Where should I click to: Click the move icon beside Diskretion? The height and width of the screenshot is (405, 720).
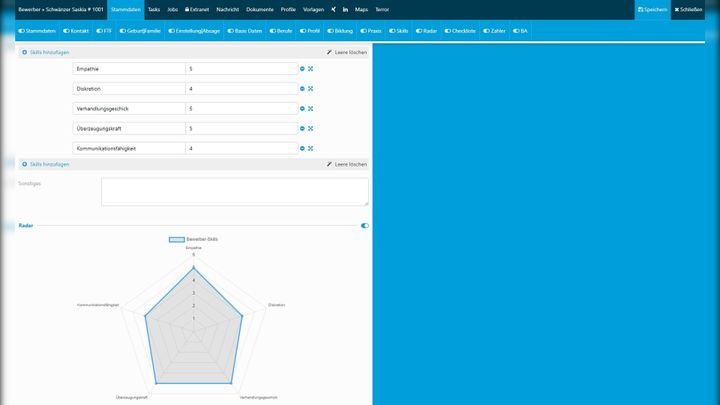point(311,89)
